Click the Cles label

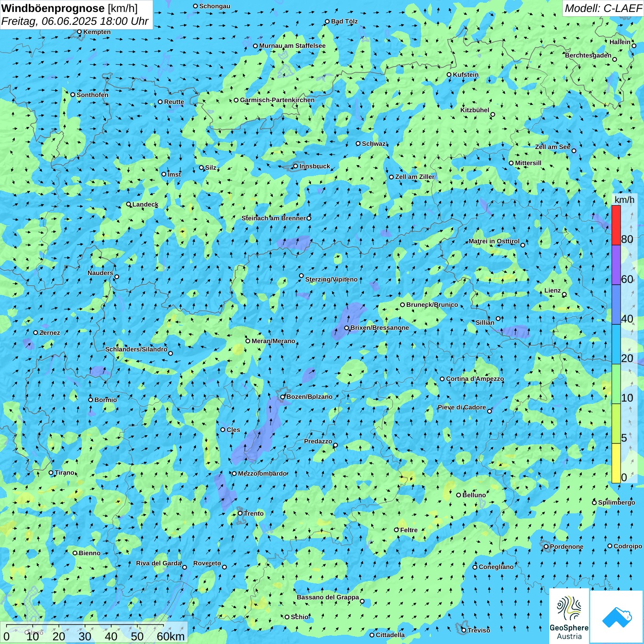pyautogui.click(x=233, y=430)
